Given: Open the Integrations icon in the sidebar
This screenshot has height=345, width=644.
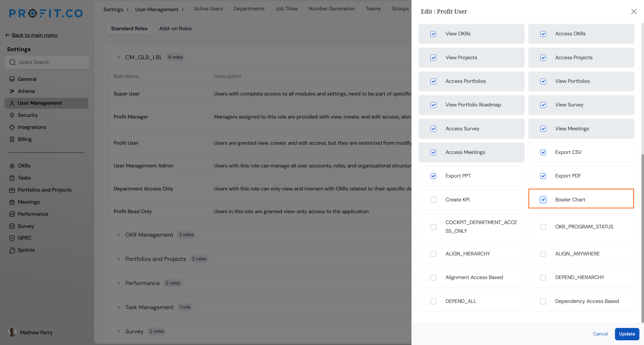Looking at the screenshot, I should pos(12,127).
